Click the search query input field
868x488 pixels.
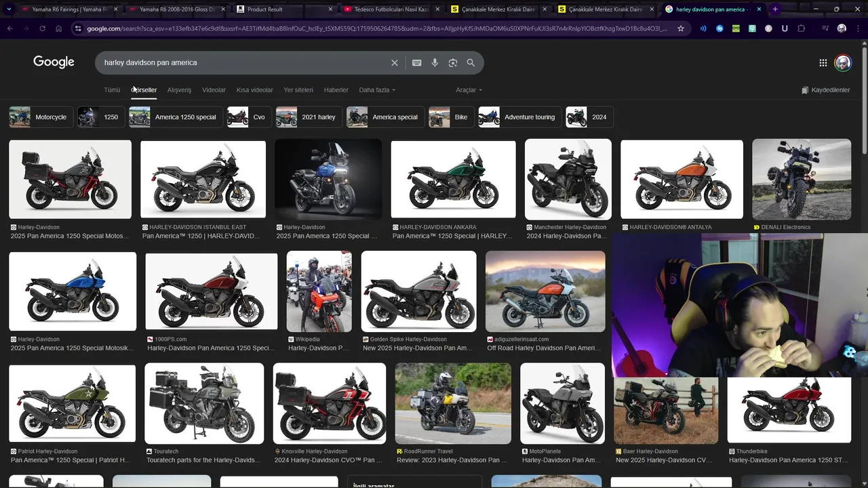click(x=244, y=62)
